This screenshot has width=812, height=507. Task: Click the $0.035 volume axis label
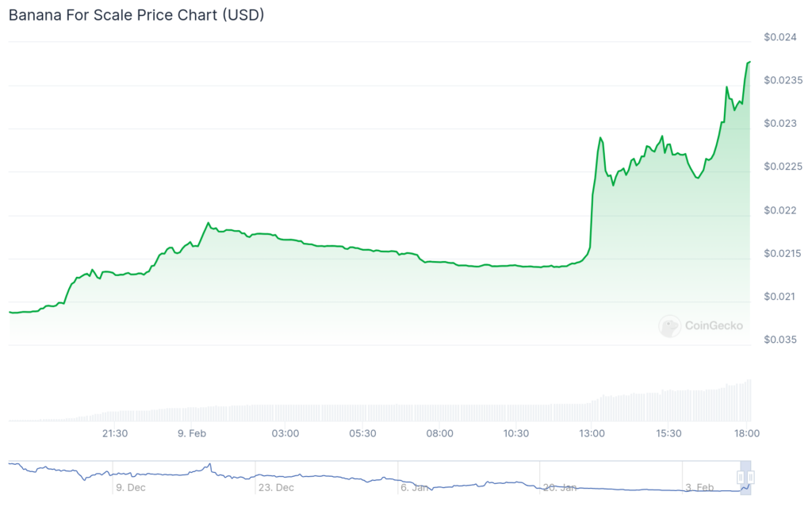(779, 340)
